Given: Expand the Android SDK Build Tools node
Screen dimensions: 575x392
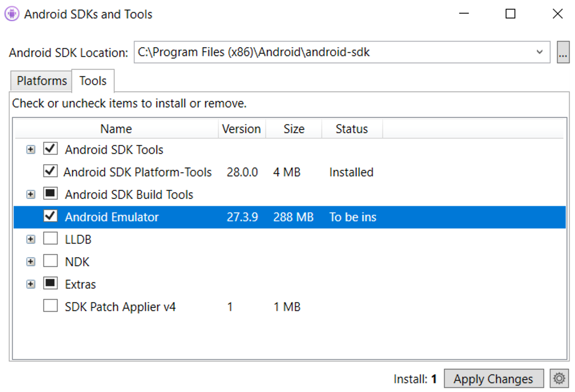Looking at the screenshot, I should [x=30, y=194].
